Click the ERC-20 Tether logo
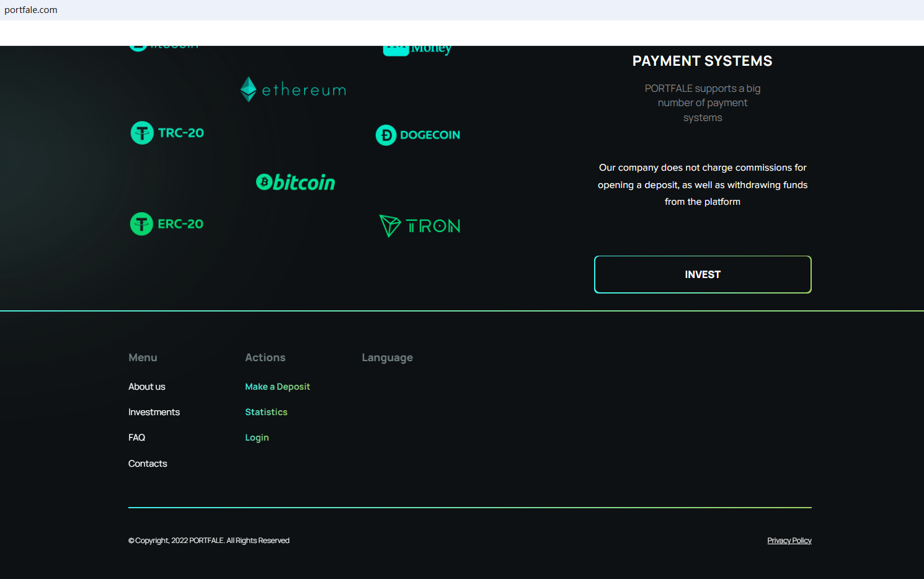Image resolution: width=924 pixels, height=579 pixels. tap(166, 224)
